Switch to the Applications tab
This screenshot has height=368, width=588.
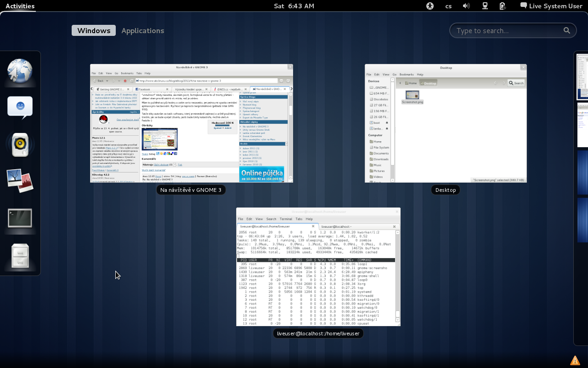[142, 30]
